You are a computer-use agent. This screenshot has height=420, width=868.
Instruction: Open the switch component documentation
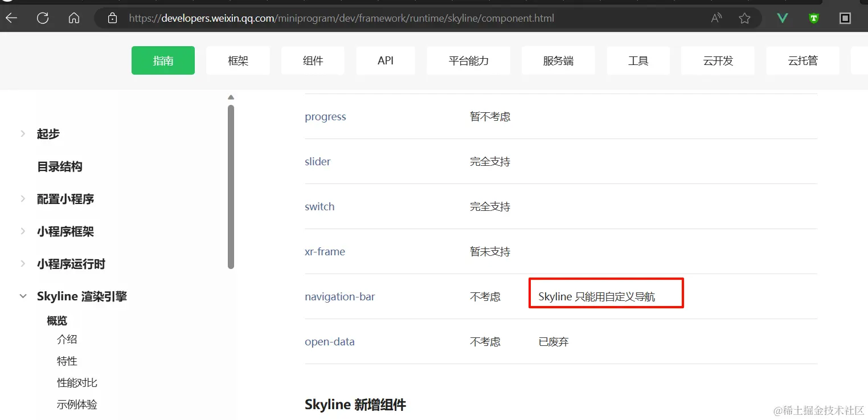[320, 206]
